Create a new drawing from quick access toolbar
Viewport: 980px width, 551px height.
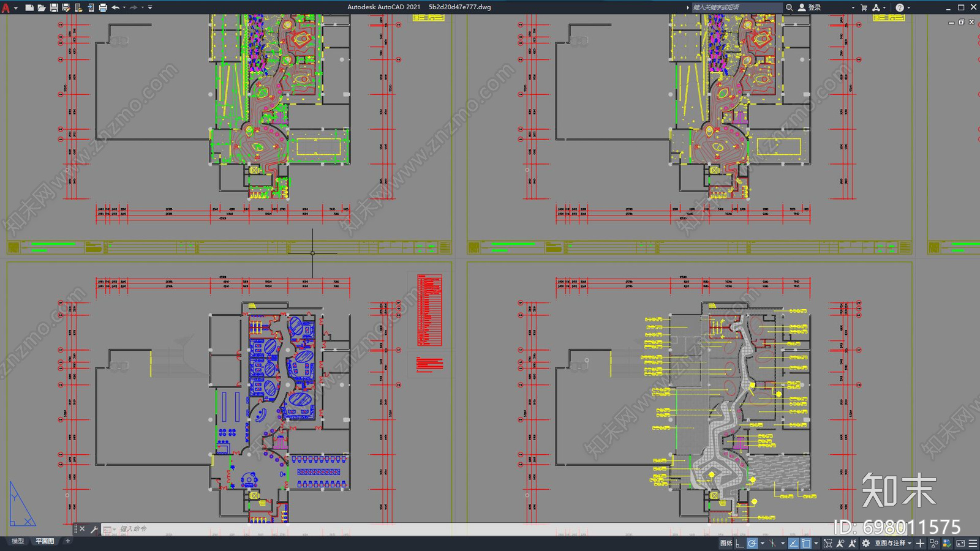click(29, 7)
